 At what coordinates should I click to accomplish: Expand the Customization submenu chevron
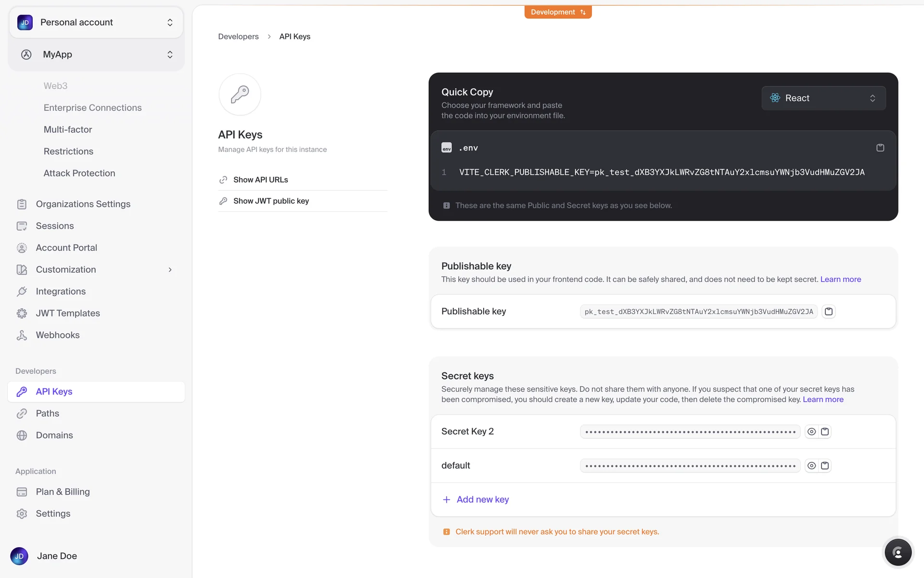(170, 270)
